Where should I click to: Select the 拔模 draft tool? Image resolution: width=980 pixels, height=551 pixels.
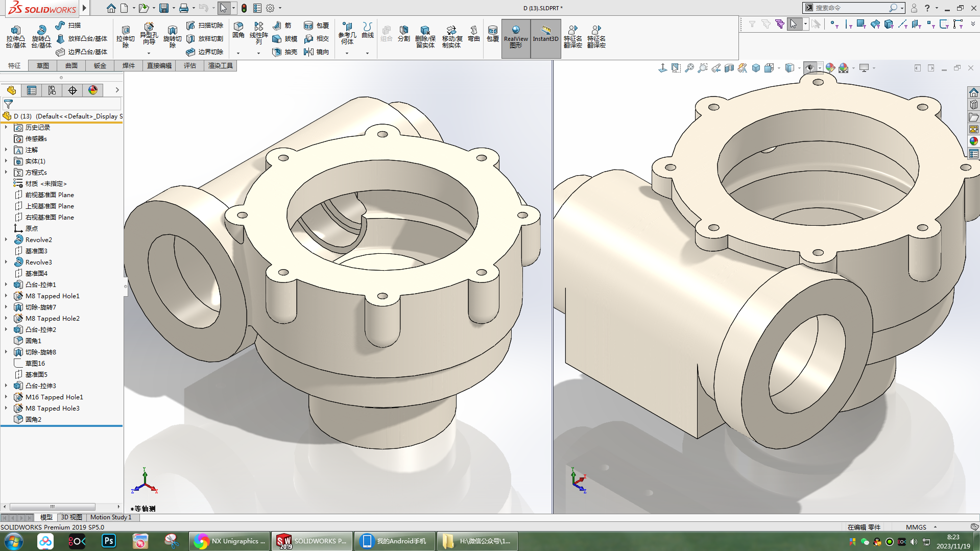(285, 38)
